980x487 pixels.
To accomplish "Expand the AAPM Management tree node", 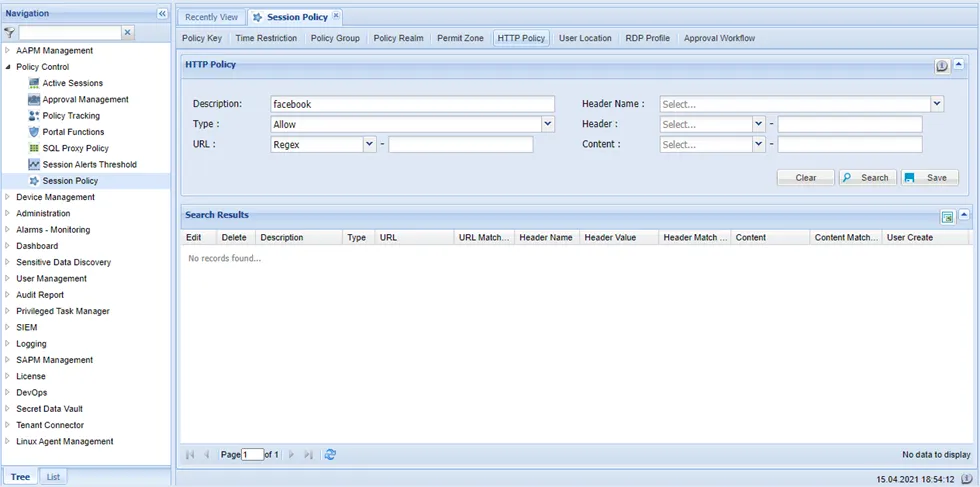I will click(8, 51).
